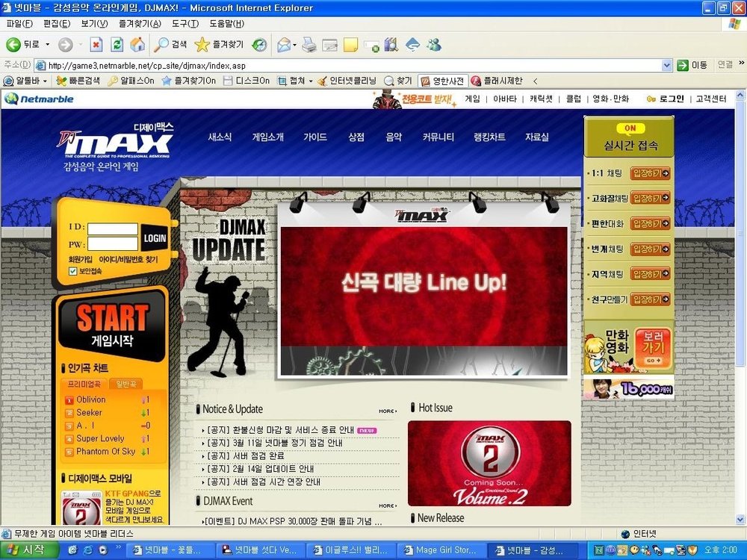Expand the 알툴바 toolbar dropdown
Image resolution: width=747 pixels, height=560 pixels.
(45, 81)
